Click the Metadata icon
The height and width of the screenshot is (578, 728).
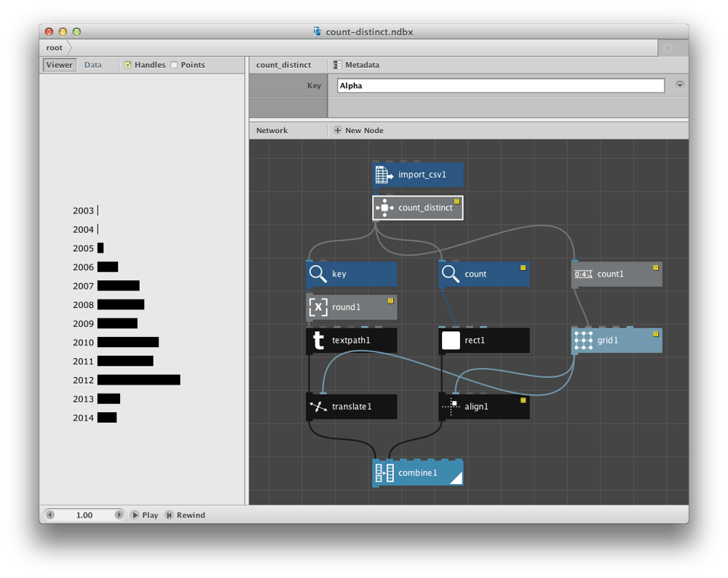338,65
